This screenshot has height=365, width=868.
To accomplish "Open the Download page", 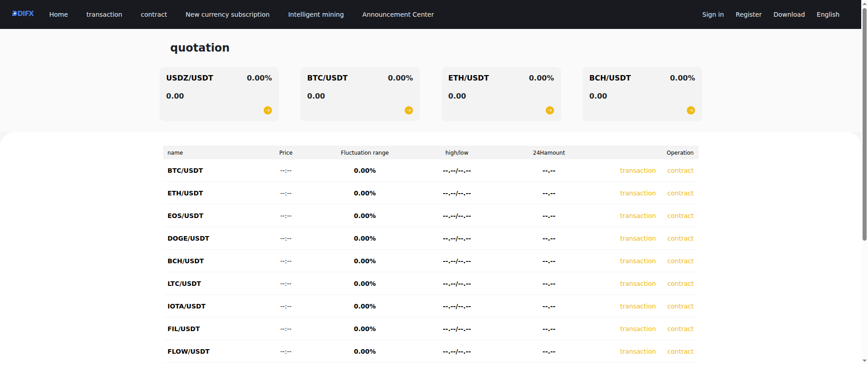I will 789,14.
